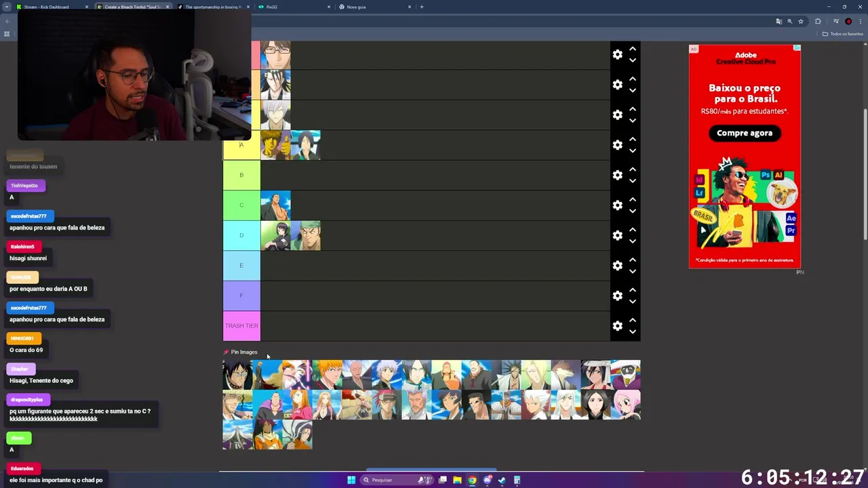868x488 pixels.
Task: Click chat message 'O cara do 69'
Action: [x=26, y=350]
